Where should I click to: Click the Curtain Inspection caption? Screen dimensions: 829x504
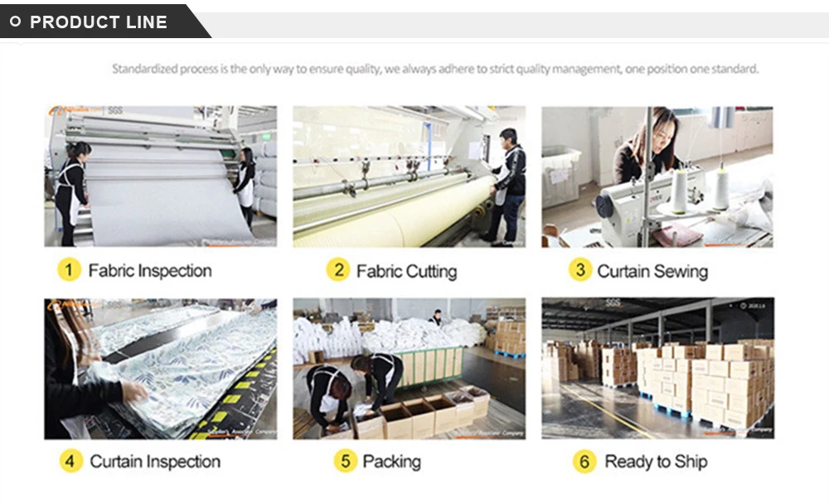coord(155,462)
